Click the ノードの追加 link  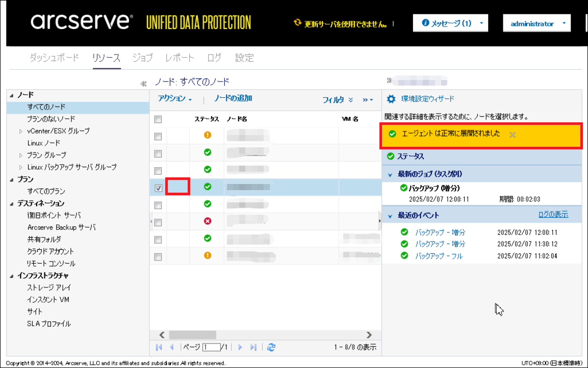pyautogui.click(x=233, y=98)
